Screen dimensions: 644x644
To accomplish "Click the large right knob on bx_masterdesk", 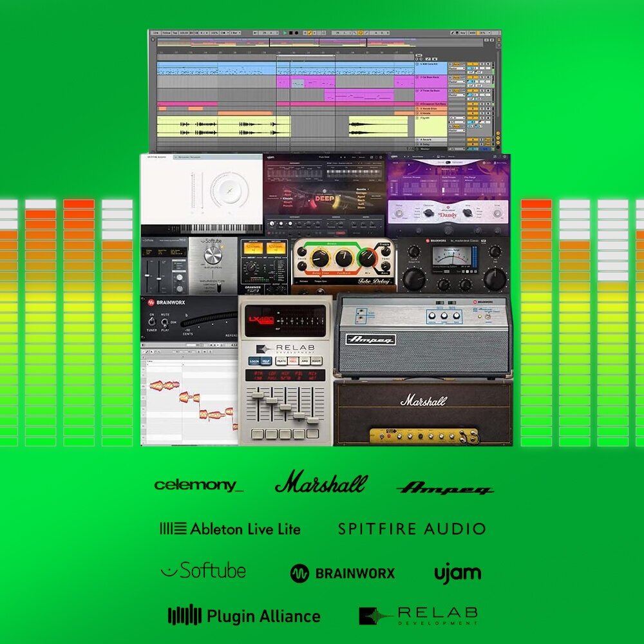I will coord(495,278).
